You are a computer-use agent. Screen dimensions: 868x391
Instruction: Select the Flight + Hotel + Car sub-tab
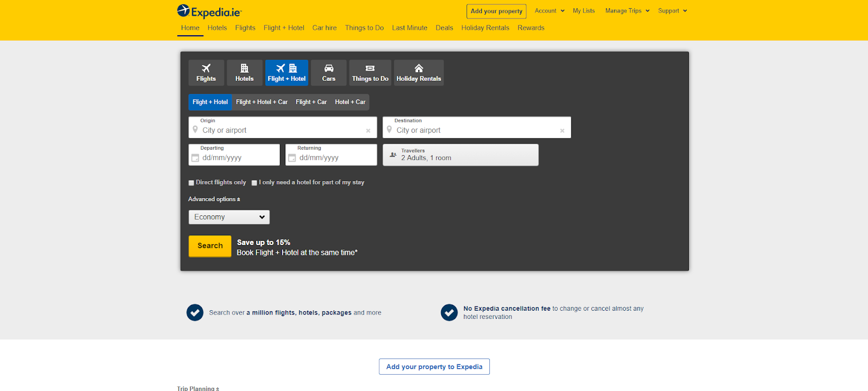click(x=262, y=102)
